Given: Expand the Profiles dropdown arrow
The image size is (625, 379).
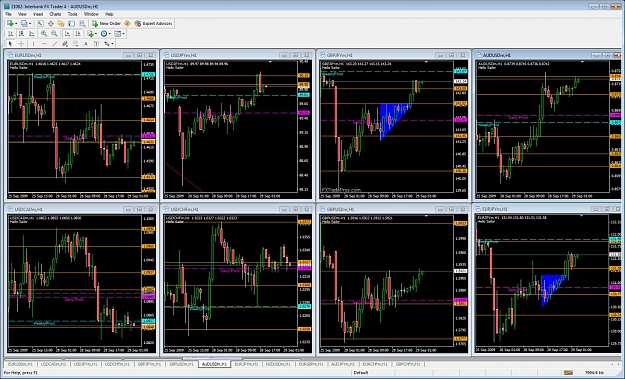Looking at the screenshot, I should point(30,24).
